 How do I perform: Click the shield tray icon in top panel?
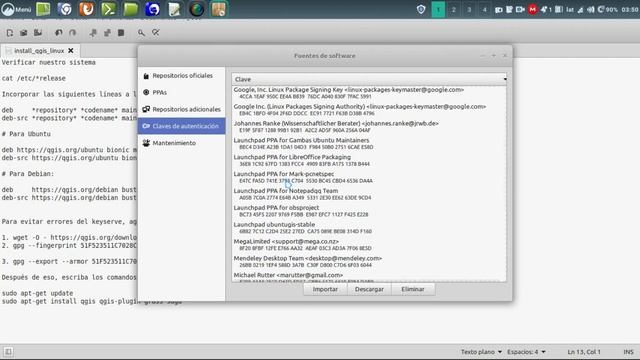(x=421, y=9)
